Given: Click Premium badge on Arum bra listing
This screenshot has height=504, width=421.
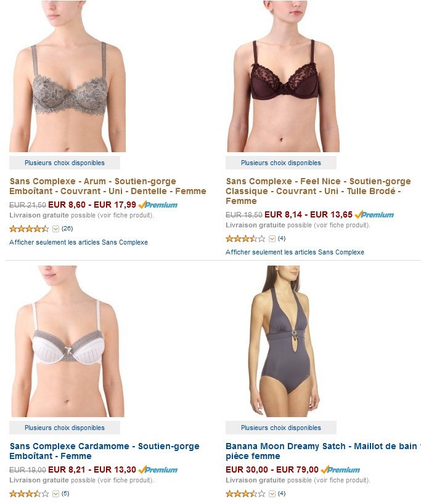Looking at the screenshot, I should tap(158, 205).
